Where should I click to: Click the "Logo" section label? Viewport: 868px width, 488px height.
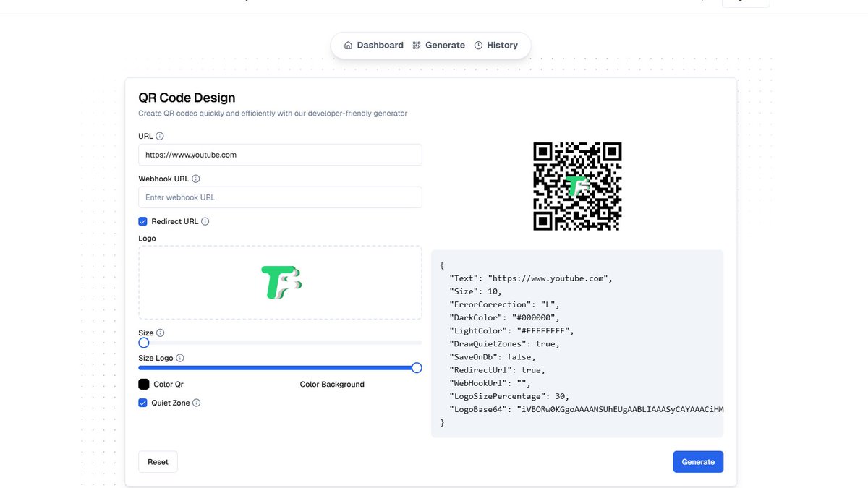(147, 238)
